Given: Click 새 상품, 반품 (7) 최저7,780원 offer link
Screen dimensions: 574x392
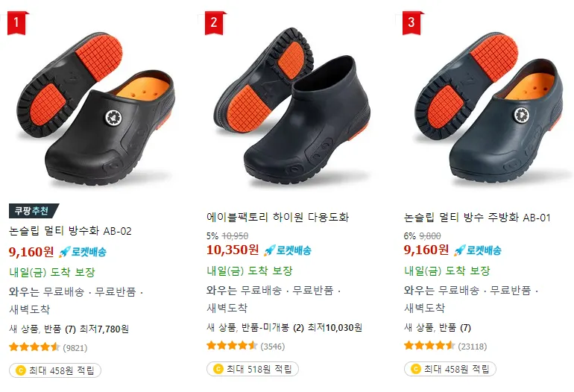Looking at the screenshot, I should pyautogui.click(x=69, y=329).
